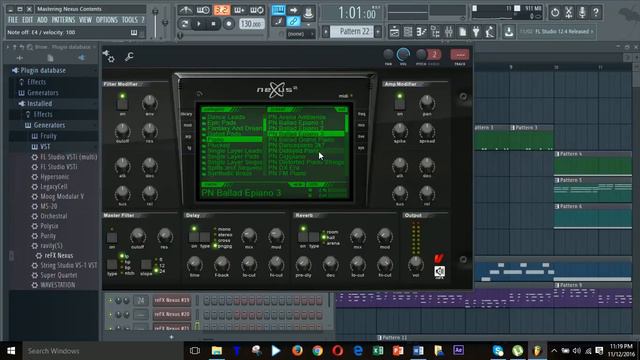Select the reFX Nexus #19 channel

[172, 300]
